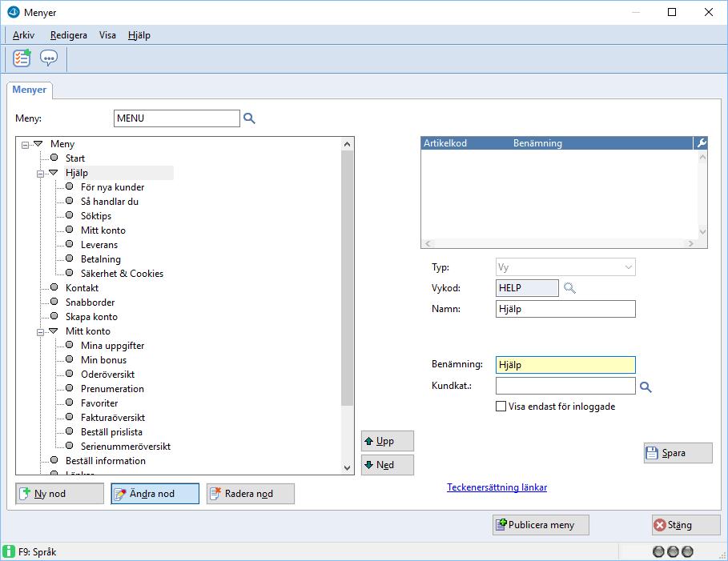Save changes with Spara button
Image resolution: width=728 pixels, height=561 pixels.
pyautogui.click(x=678, y=453)
